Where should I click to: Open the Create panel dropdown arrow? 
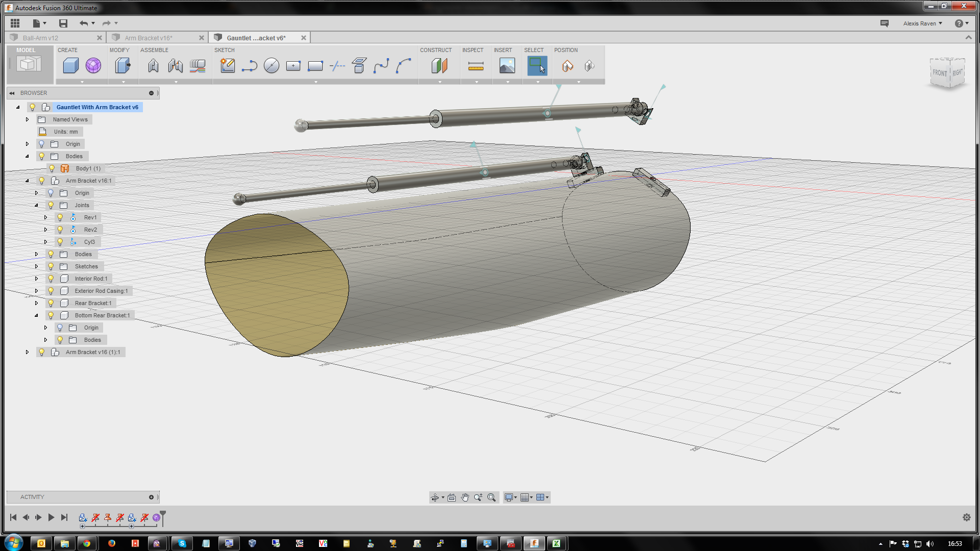(82, 82)
